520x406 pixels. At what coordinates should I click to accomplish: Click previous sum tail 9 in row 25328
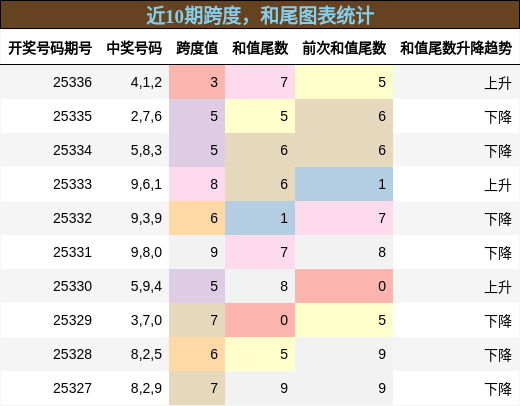pyautogui.click(x=344, y=354)
